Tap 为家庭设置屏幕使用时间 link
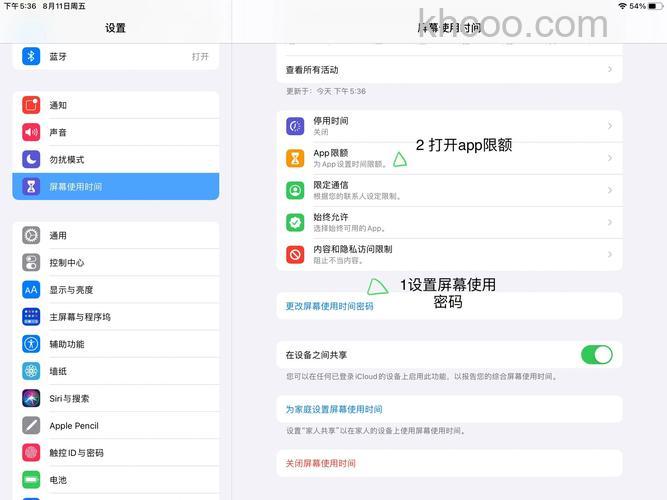 click(334, 409)
